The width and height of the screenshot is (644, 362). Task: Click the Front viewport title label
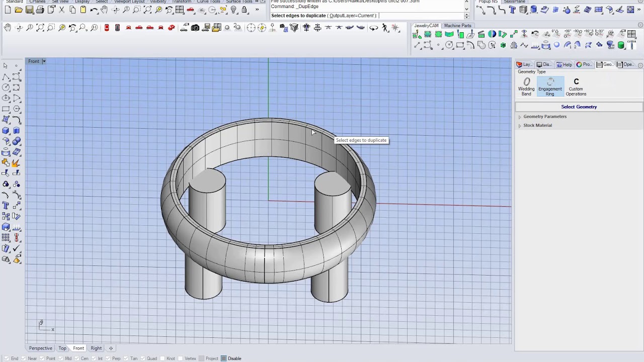(x=34, y=61)
